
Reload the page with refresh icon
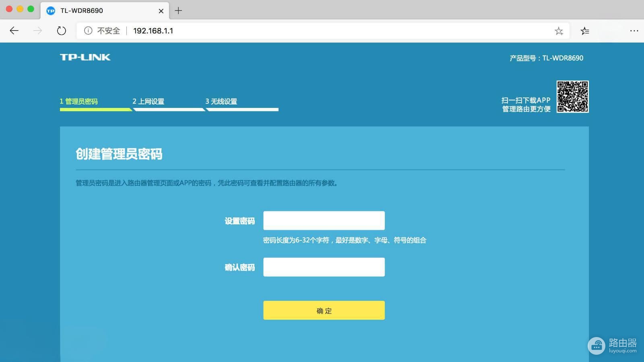tap(61, 31)
